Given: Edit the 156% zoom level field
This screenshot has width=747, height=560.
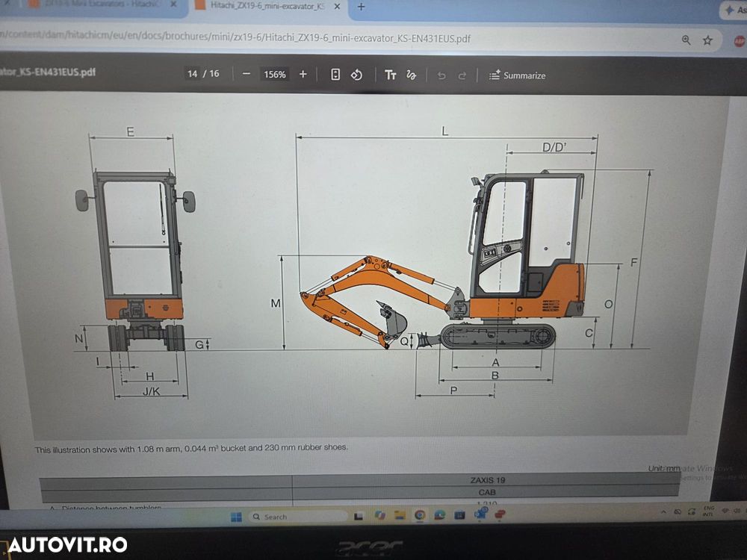Looking at the screenshot, I should 275,74.
